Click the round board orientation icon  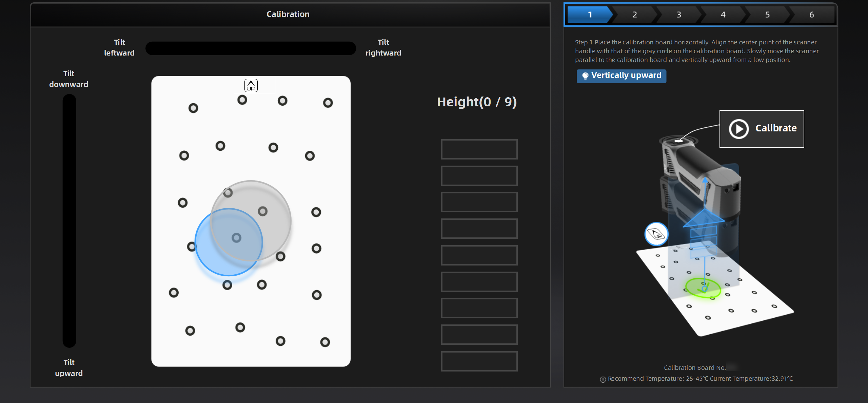tap(656, 234)
